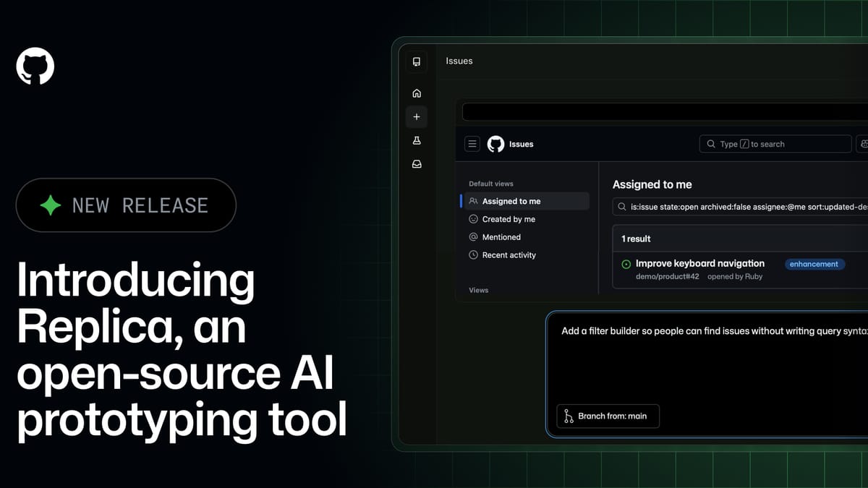Viewport: 868px width, 488px height.
Task: Click the 'Assigned to me' page heading
Action: [652, 185]
